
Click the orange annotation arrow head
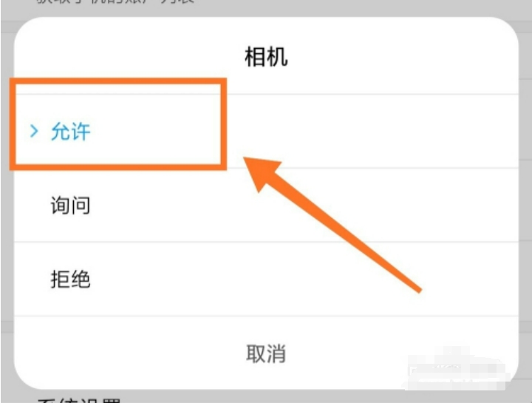click(x=262, y=173)
